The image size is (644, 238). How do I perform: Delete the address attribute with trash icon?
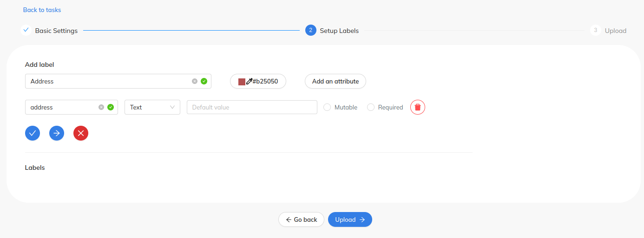[x=418, y=107]
